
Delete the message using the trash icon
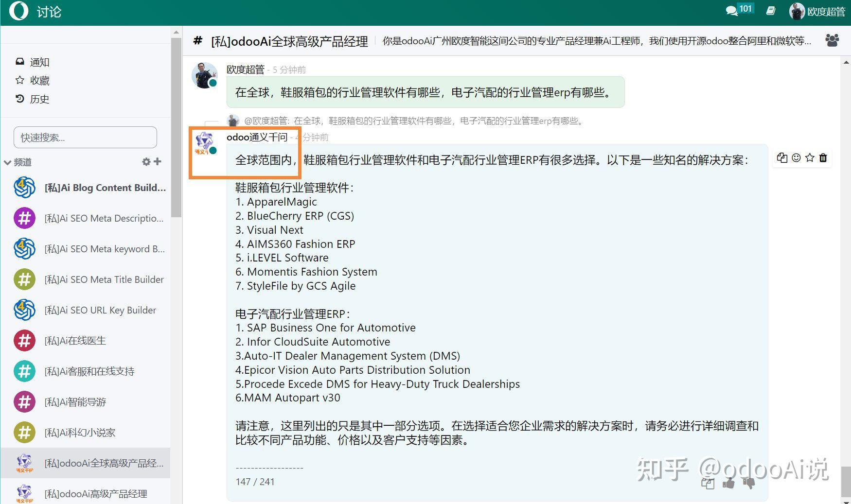(x=823, y=158)
